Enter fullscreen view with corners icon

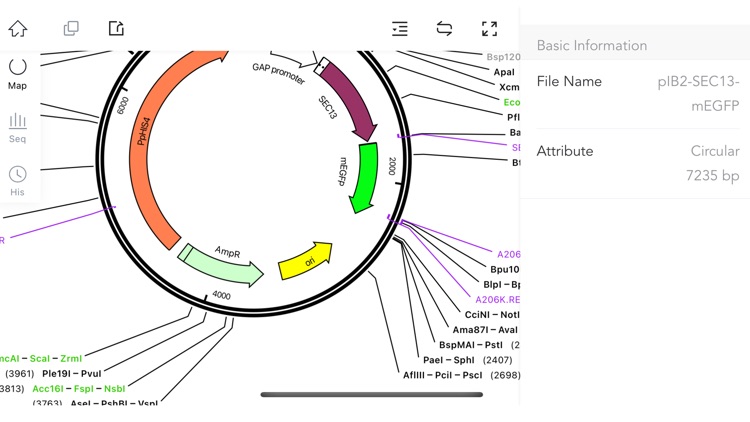point(489,29)
